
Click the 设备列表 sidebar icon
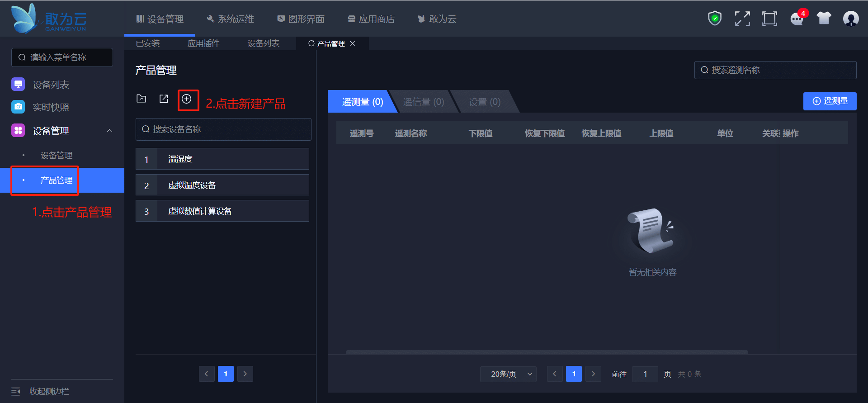pos(18,85)
